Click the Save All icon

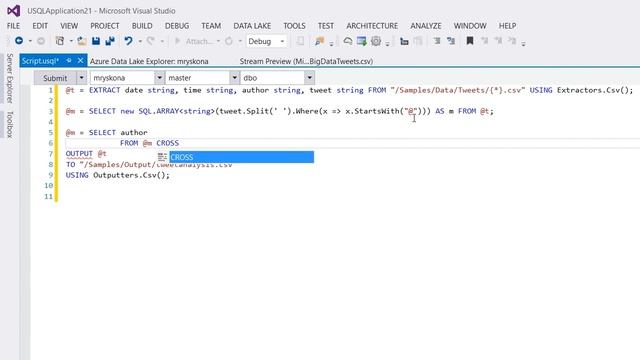click(110, 41)
